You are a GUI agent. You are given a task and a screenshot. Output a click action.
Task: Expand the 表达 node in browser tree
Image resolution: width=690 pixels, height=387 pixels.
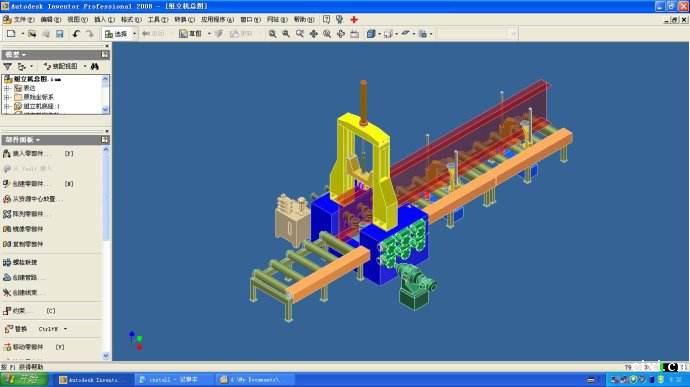7,88
